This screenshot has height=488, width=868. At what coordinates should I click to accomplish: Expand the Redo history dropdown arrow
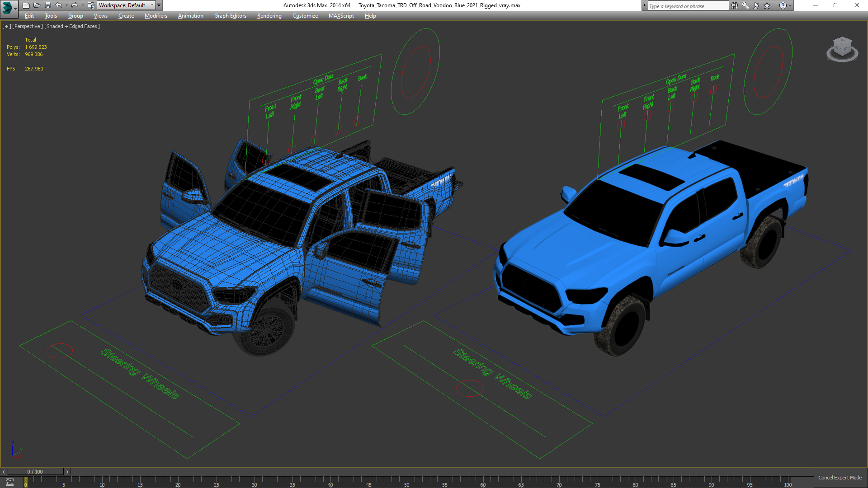point(82,5)
